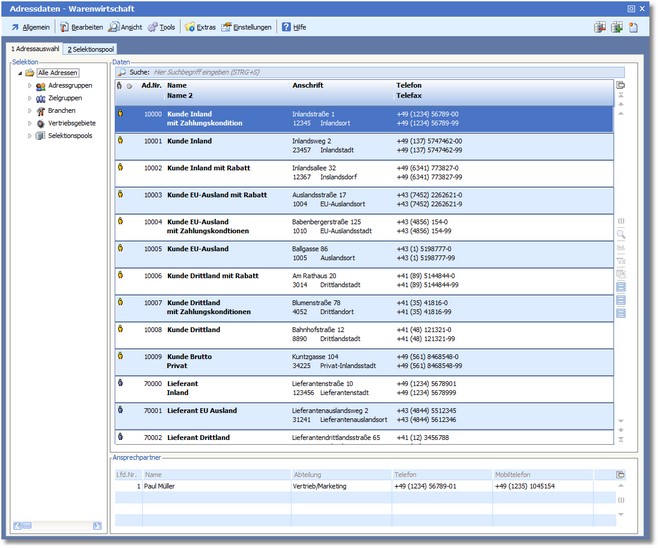Expand the Selektionspools tree node
The image size is (658, 548).
pyautogui.click(x=29, y=135)
